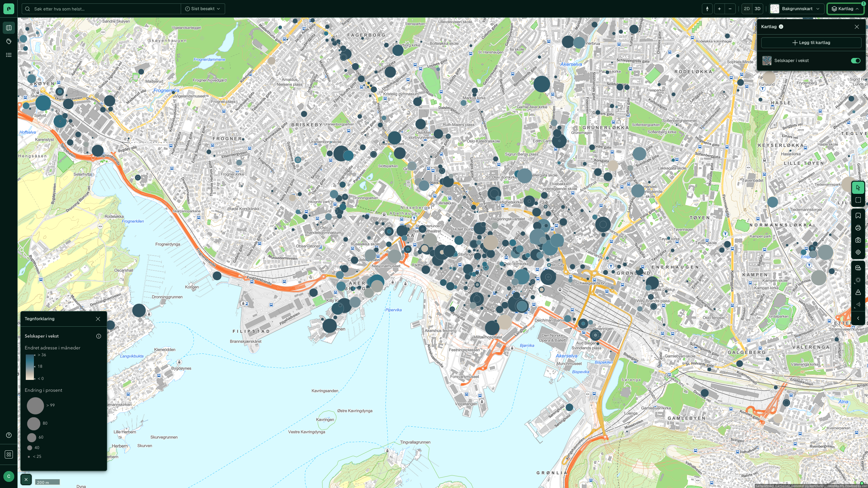Open the daylight sun tool

pos(858,280)
